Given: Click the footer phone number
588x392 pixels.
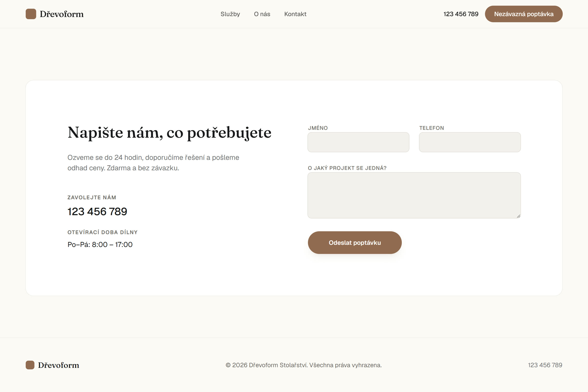Looking at the screenshot, I should (x=545, y=365).
